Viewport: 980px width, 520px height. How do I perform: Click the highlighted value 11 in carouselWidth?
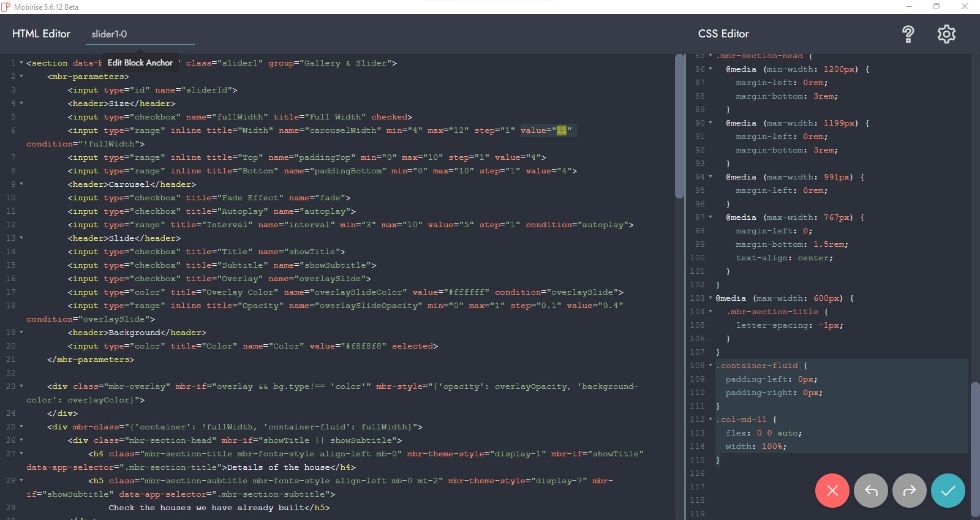click(x=561, y=130)
